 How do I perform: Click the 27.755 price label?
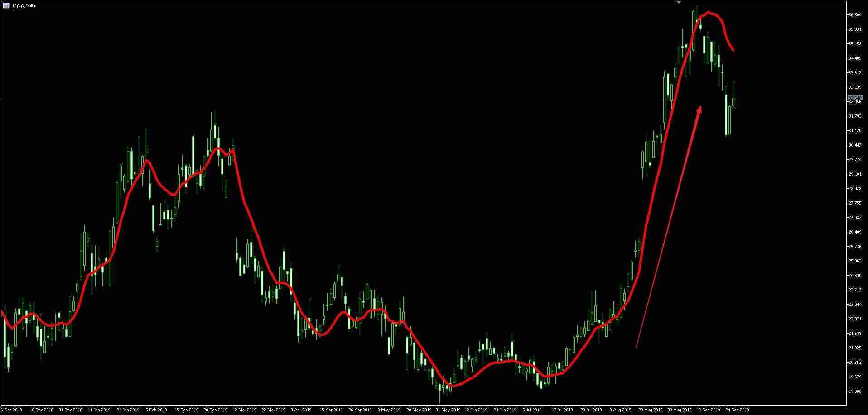pos(855,203)
